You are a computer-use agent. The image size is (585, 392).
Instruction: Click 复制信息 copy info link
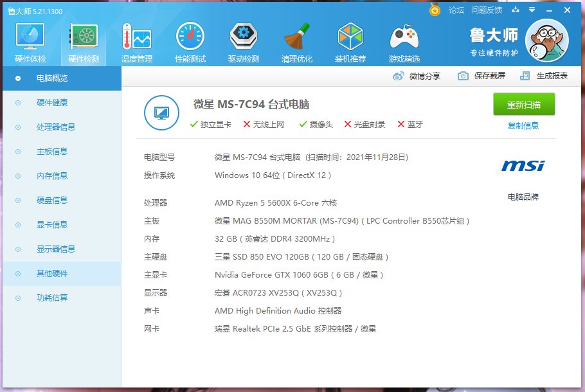tap(523, 126)
